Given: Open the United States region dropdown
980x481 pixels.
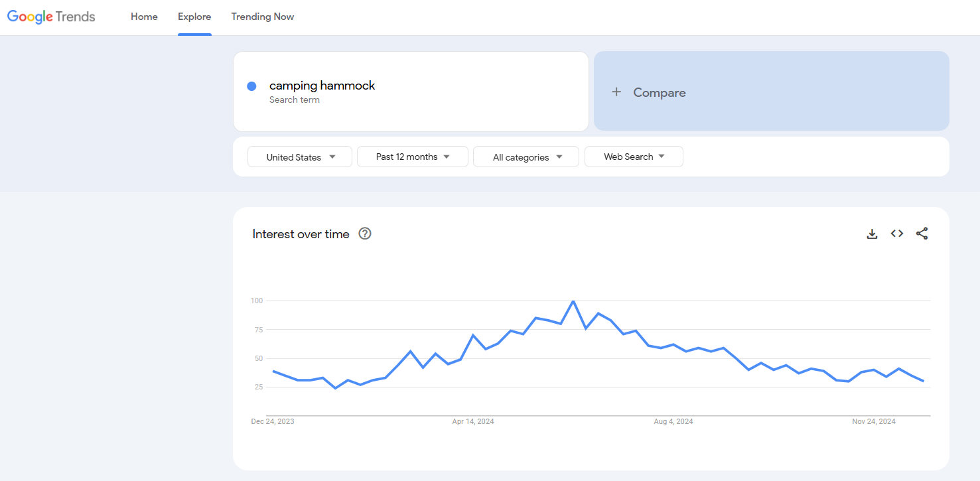Looking at the screenshot, I should pos(300,157).
